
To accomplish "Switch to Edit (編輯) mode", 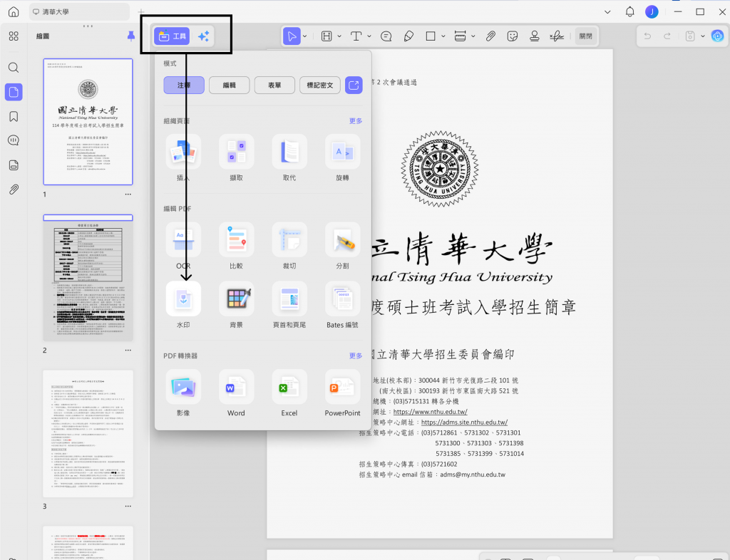I will tap(229, 85).
